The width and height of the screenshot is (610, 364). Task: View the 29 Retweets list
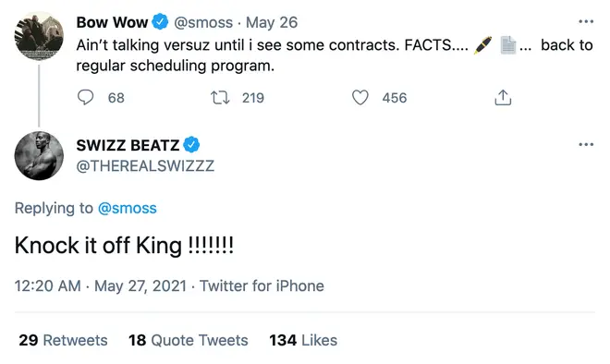(x=63, y=340)
